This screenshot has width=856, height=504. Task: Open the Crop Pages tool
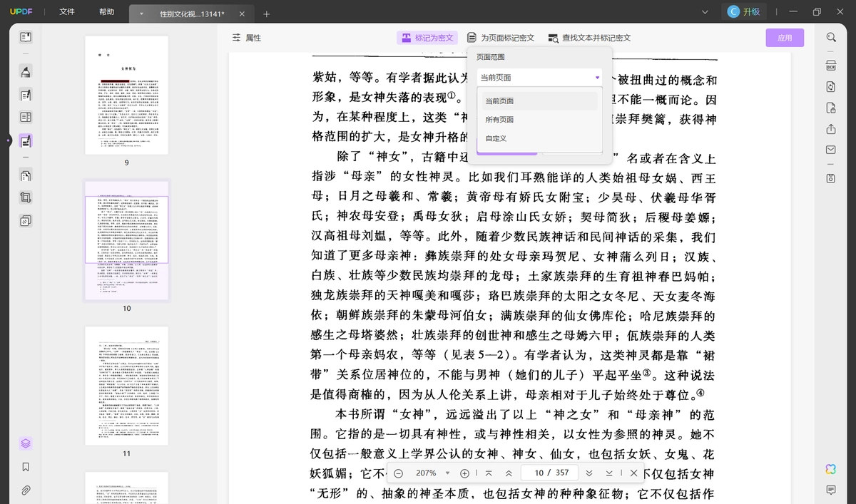pos(26,198)
